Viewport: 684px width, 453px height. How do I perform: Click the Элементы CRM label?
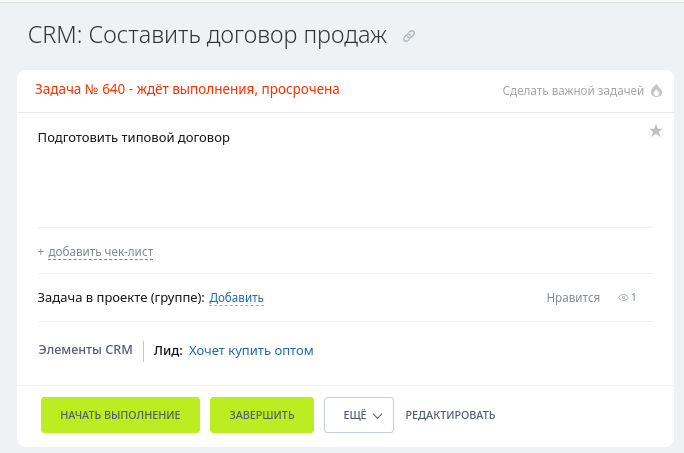pyautogui.click(x=86, y=350)
